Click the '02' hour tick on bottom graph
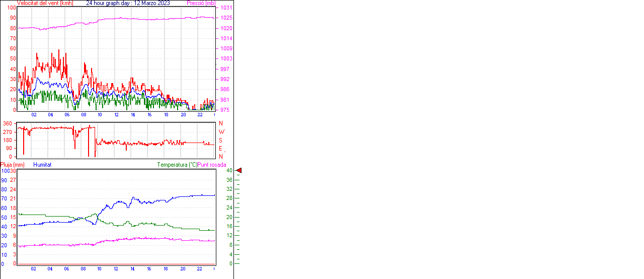This screenshot has width=644, height=279. (33, 269)
